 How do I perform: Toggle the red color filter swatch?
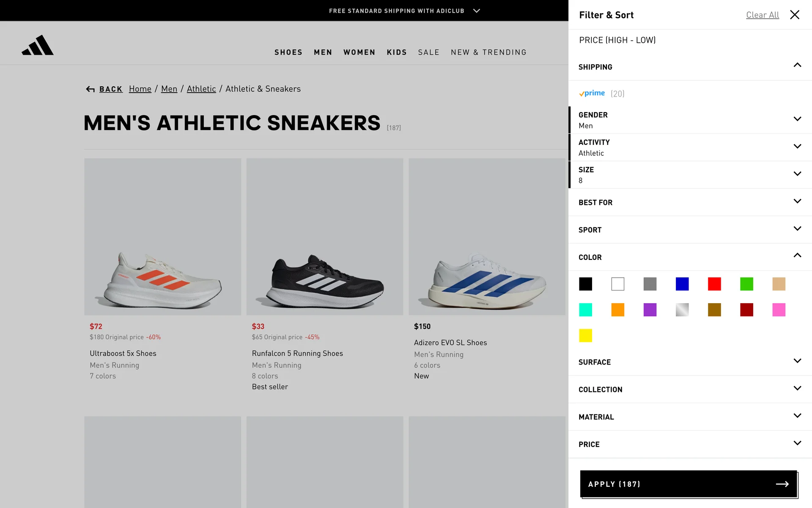(x=714, y=284)
